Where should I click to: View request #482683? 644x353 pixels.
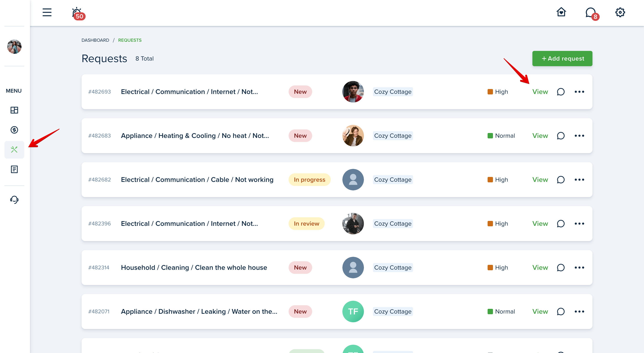tap(540, 136)
